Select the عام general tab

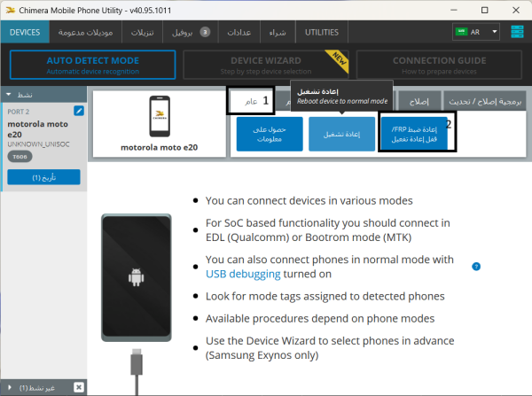[251, 101]
